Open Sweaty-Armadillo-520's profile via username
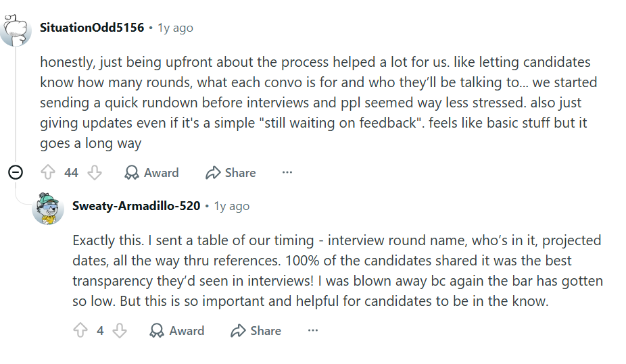This screenshot has height=364, width=626. point(136,206)
